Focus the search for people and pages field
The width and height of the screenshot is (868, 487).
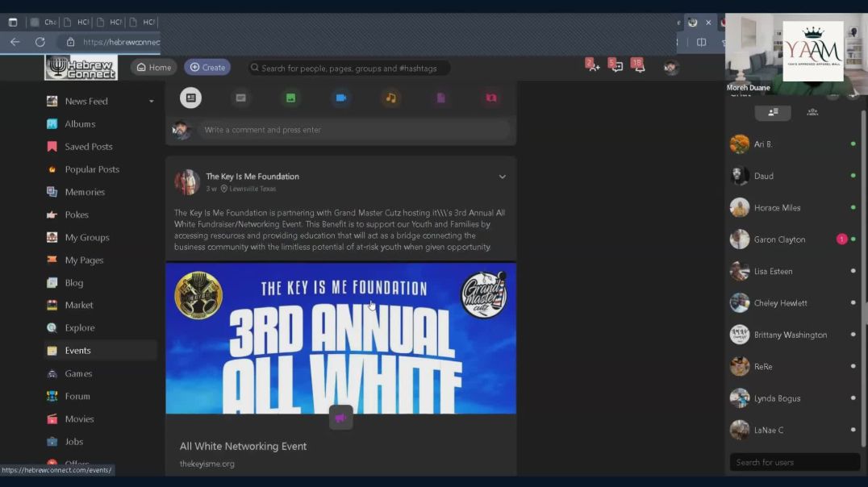click(x=348, y=68)
